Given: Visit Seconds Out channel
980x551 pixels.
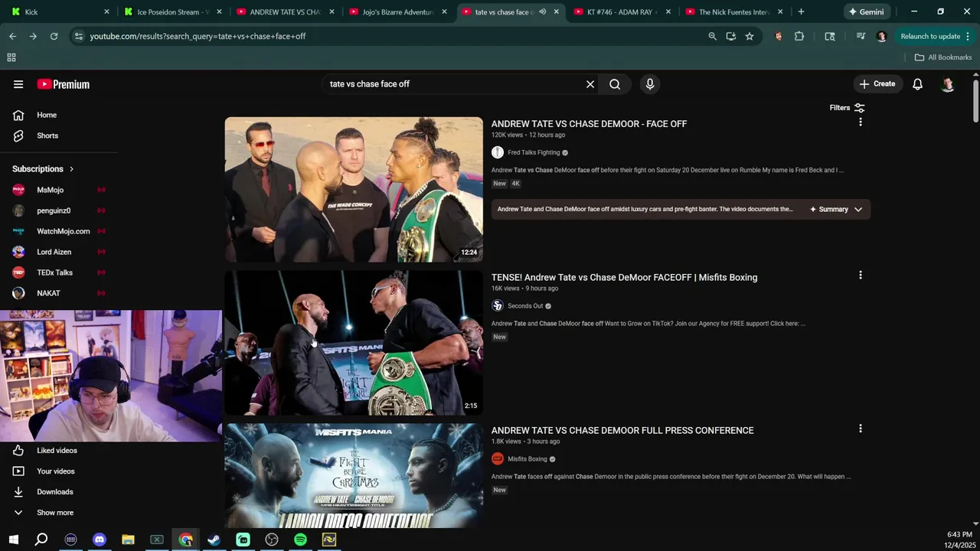Looking at the screenshot, I should click(525, 306).
